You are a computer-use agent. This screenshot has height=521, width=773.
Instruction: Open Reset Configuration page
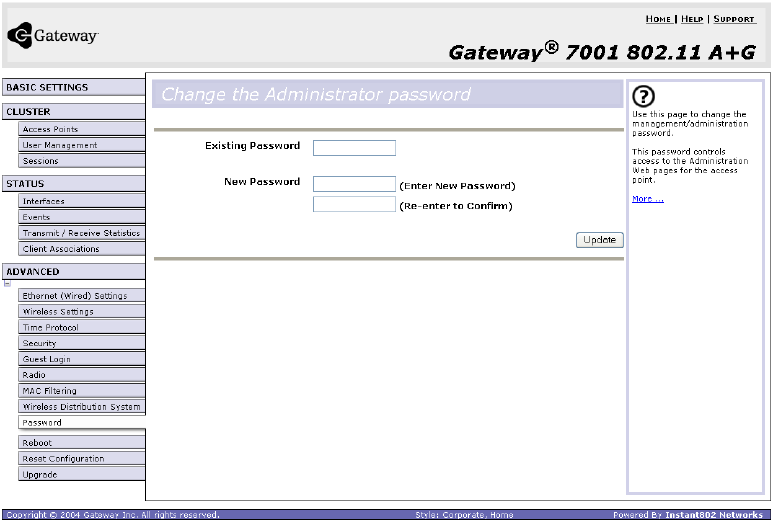pos(82,458)
